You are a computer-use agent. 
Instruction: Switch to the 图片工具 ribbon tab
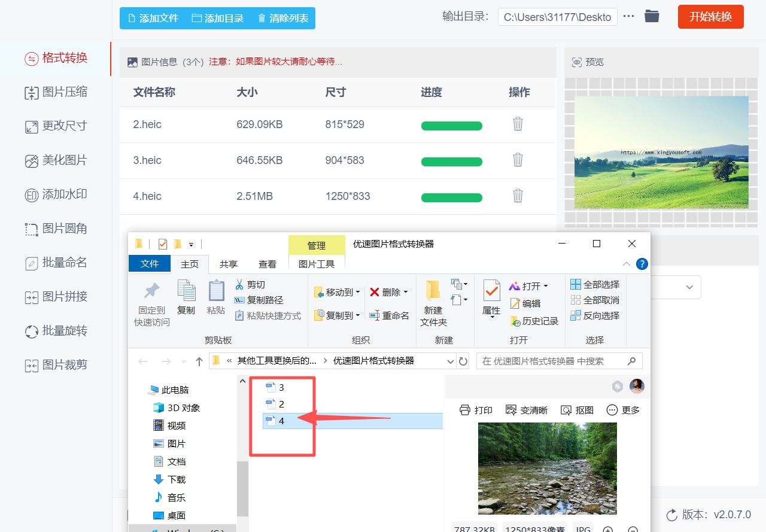[317, 264]
